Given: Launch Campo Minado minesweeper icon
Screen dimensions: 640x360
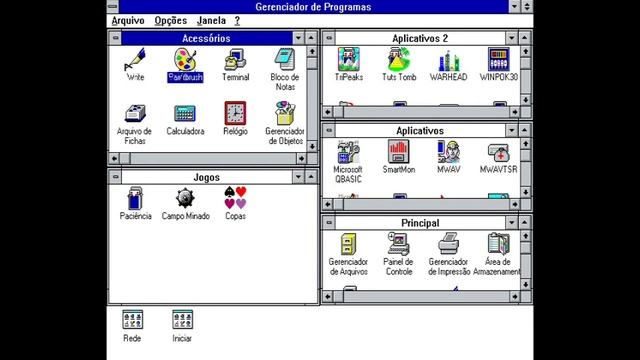Looking at the screenshot, I should (x=185, y=198).
